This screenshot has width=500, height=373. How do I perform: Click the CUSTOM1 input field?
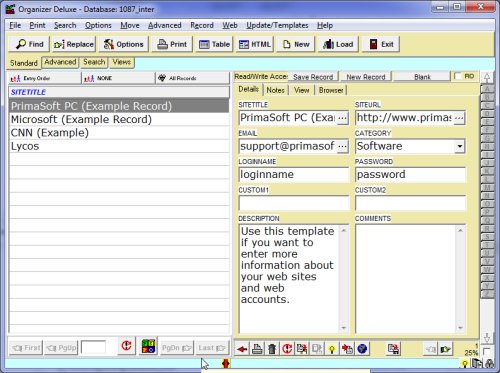(x=294, y=203)
